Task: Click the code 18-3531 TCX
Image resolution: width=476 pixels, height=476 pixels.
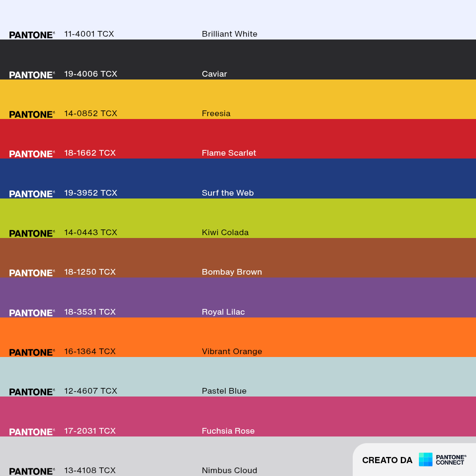Action: (90, 312)
